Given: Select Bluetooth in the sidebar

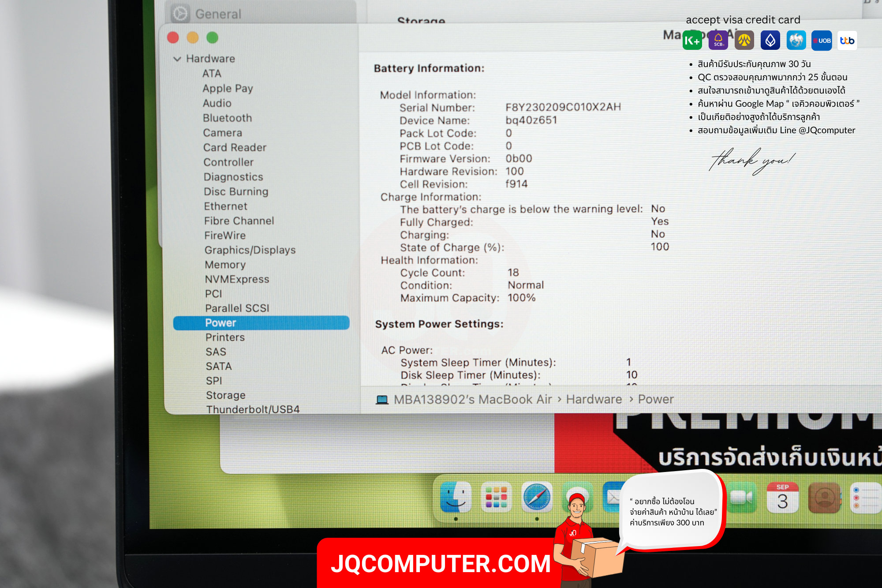Looking at the screenshot, I should [x=227, y=118].
